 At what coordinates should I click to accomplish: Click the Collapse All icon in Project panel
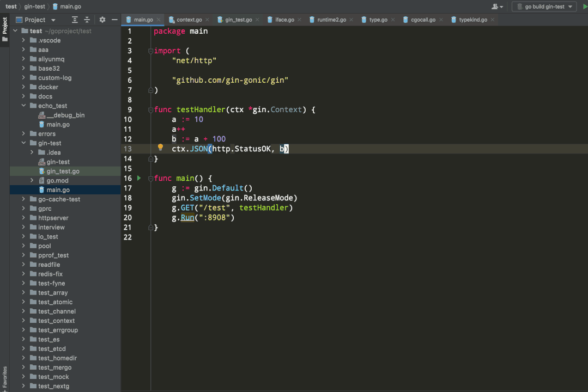pos(87,20)
